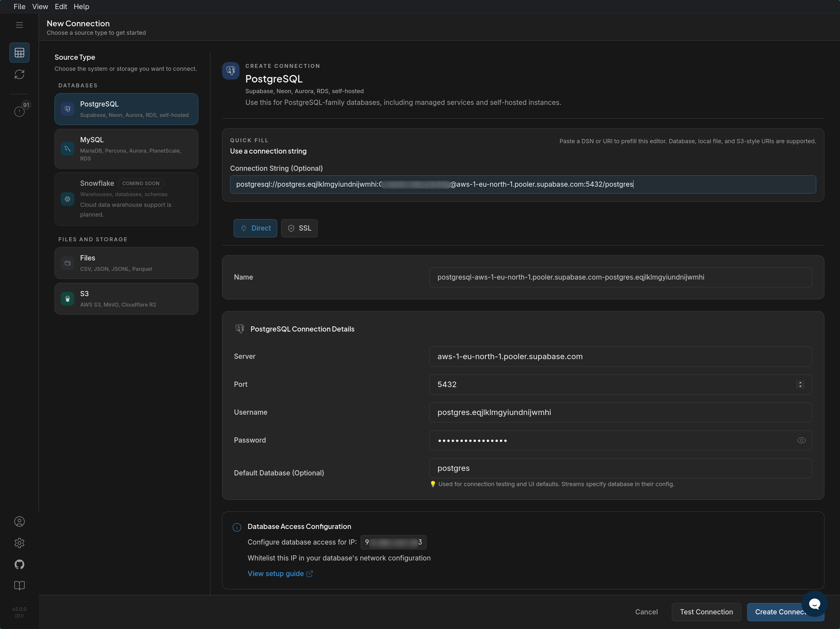This screenshot has width=840, height=629.
Task: Click into the Name input field
Action: click(621, 277)
